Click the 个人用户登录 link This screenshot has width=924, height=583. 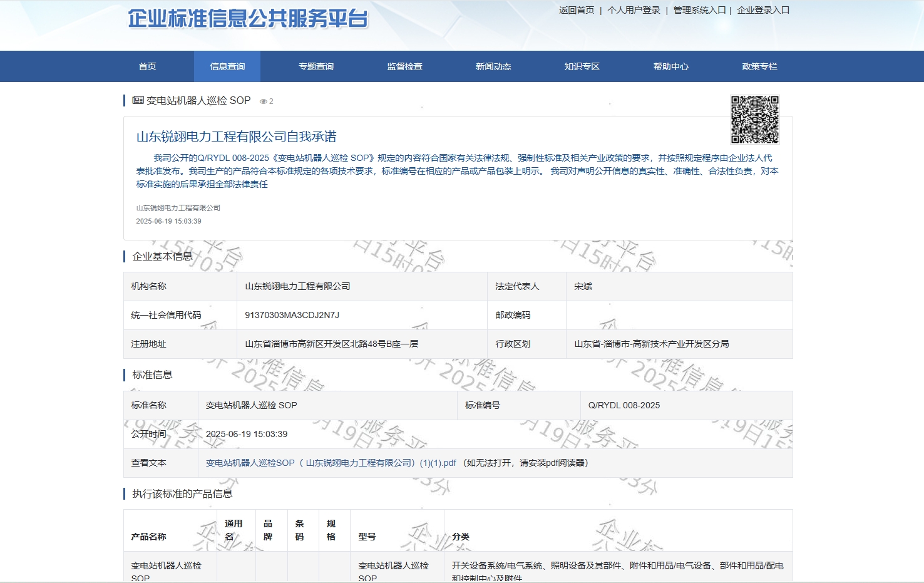point(634,10)
